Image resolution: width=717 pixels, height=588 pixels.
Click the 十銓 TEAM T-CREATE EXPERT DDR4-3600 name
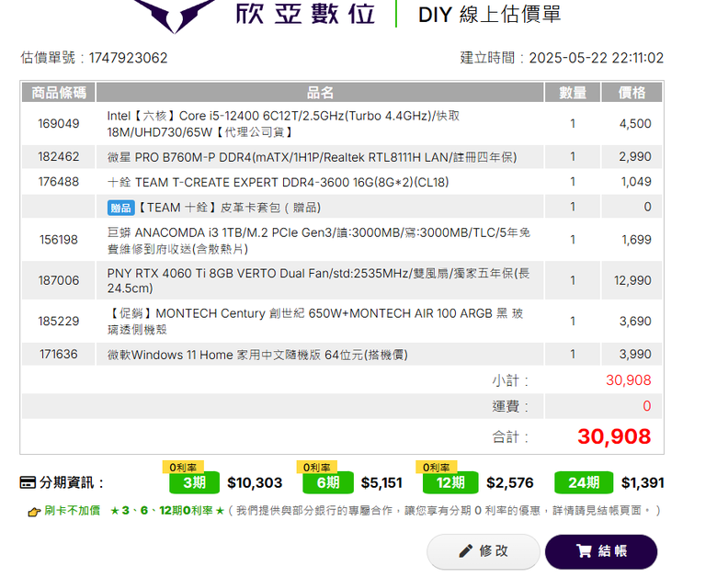pyautogui.click(x=278, y=182)
